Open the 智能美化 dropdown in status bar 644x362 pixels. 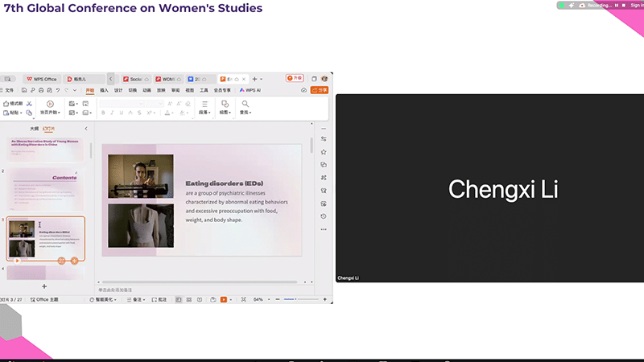click(x=105, y=299)
